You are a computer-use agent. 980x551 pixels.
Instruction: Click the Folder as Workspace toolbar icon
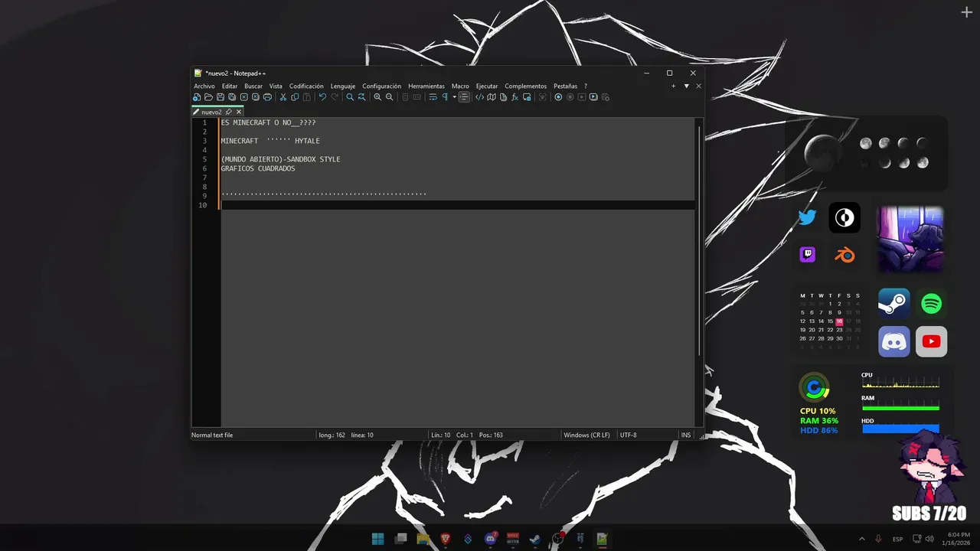coord(527,97)
